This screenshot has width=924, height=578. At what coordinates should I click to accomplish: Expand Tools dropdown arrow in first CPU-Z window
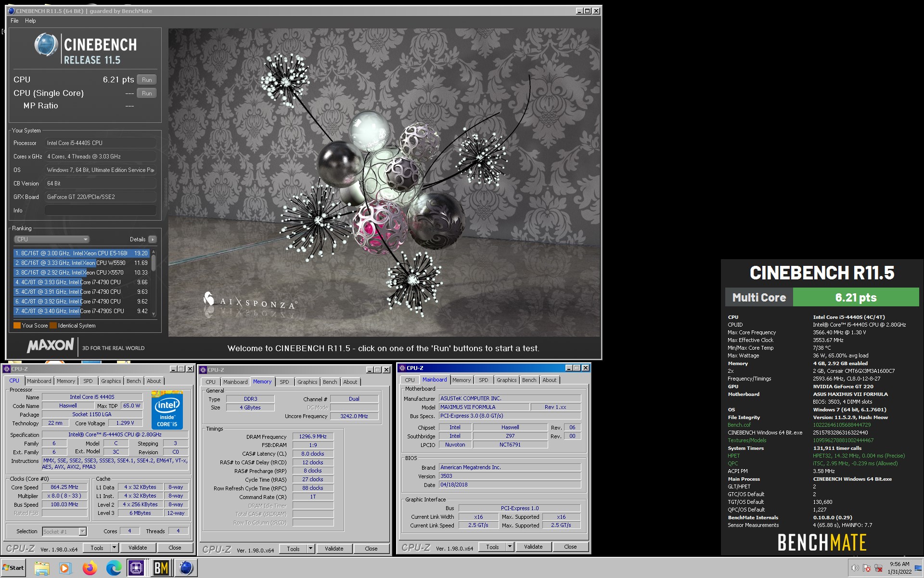114,548
